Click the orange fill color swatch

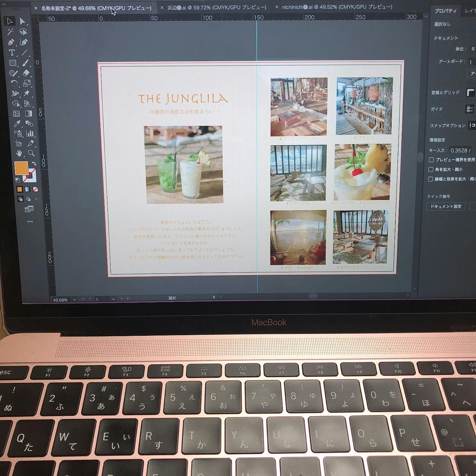(x=21, y=168)
